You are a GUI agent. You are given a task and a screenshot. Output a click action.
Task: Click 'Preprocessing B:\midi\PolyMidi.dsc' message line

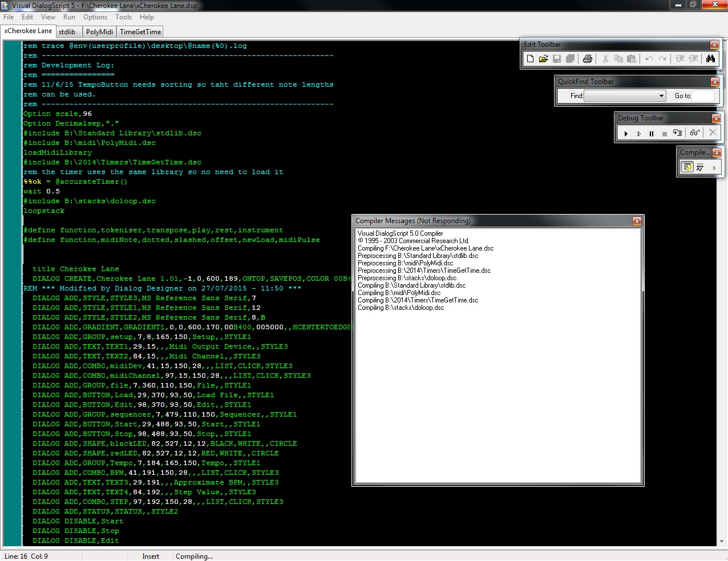tap(406, 263)
